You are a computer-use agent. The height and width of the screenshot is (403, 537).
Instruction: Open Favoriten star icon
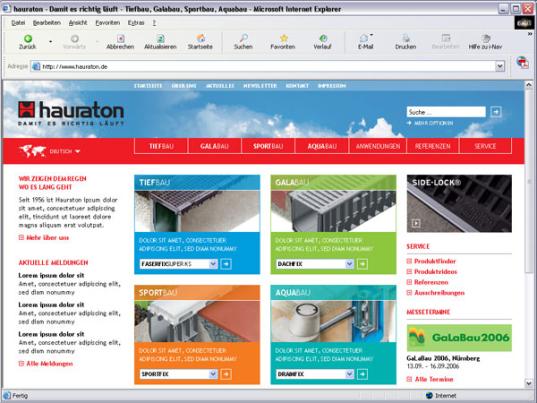point(283,38)
